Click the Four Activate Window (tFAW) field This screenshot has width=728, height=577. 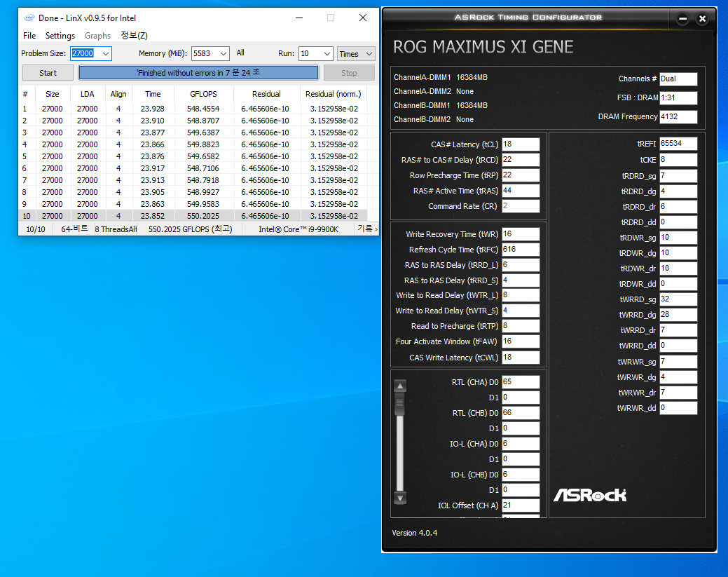point(521,341)
